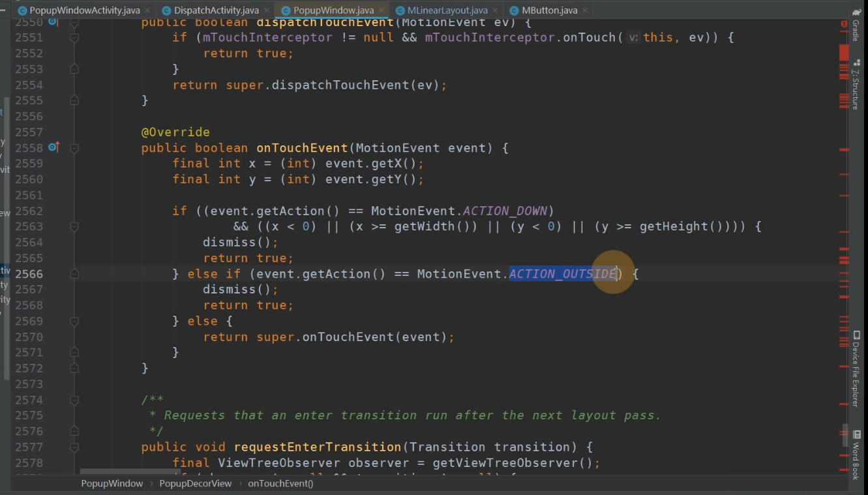Close the PopupWindow.java tab
The height and width of the screenshot is (495, 868).
pyautogui.click(x=381, y=10)
